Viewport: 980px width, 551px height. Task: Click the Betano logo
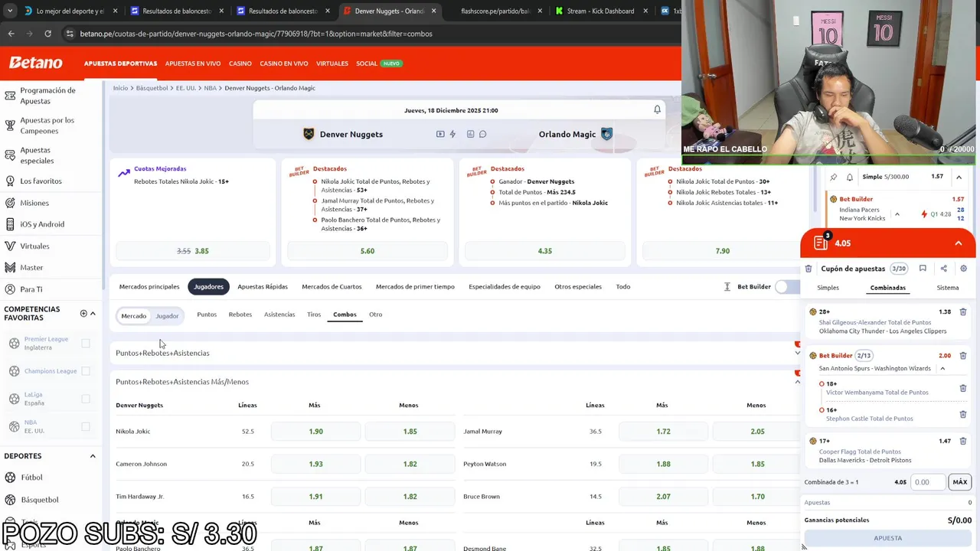(36, 63)
